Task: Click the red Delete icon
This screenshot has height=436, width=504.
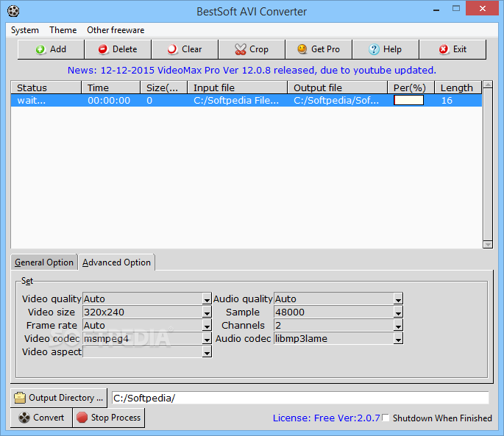Action: pyautogui.click(x=103, y=49)
